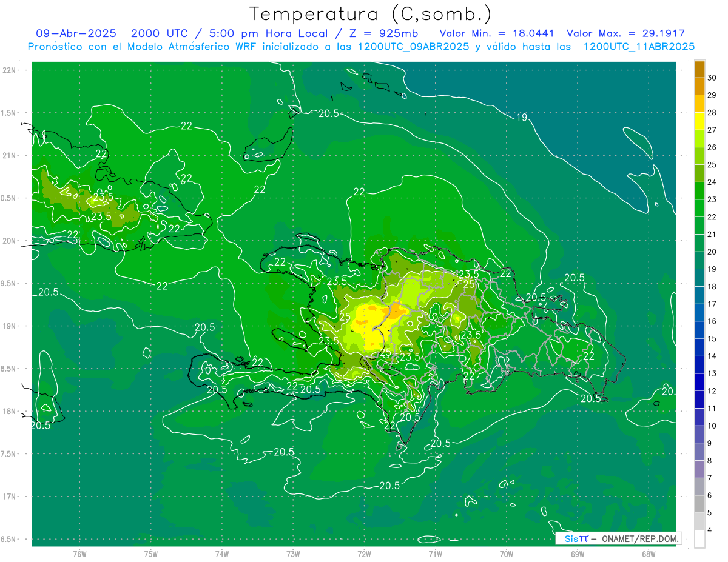Click the "SisTT - ONAMET/REP.DOM." credit label
This screenshot has height=562, width=728.
tap(618, 538)
